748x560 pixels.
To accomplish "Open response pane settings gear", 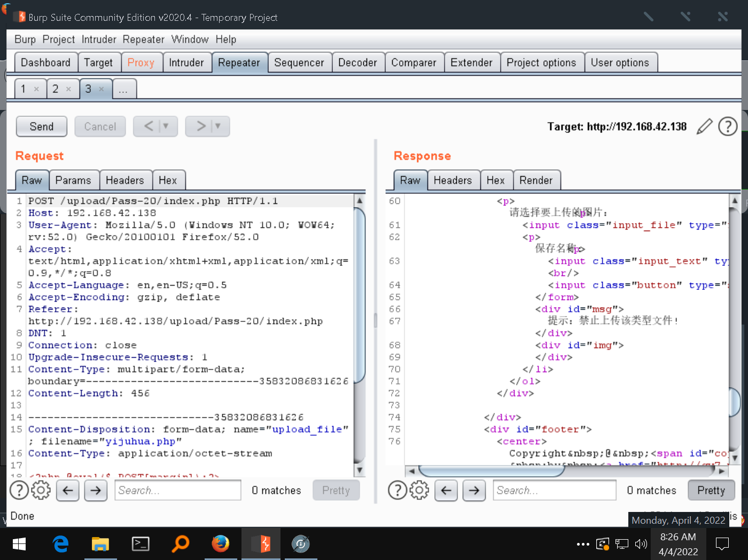I will pos(419,490).
